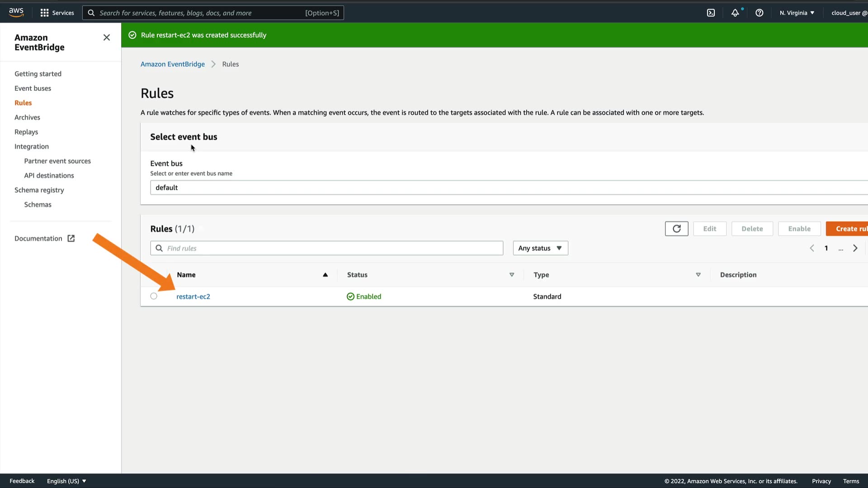Select the restart-ec2 rule radio button
The width and height of the screenshot is (868, 488).
[x=154, y=296]
